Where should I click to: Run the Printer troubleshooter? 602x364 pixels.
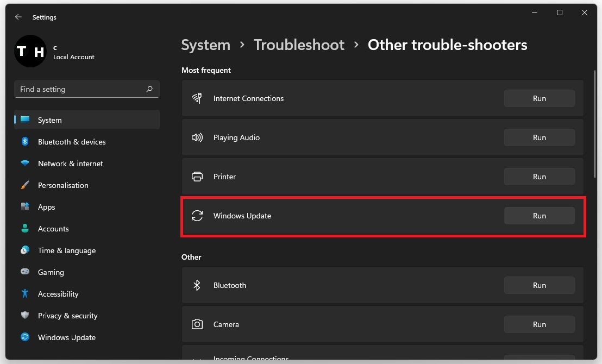pyautogui.click(x=540, y=177)
